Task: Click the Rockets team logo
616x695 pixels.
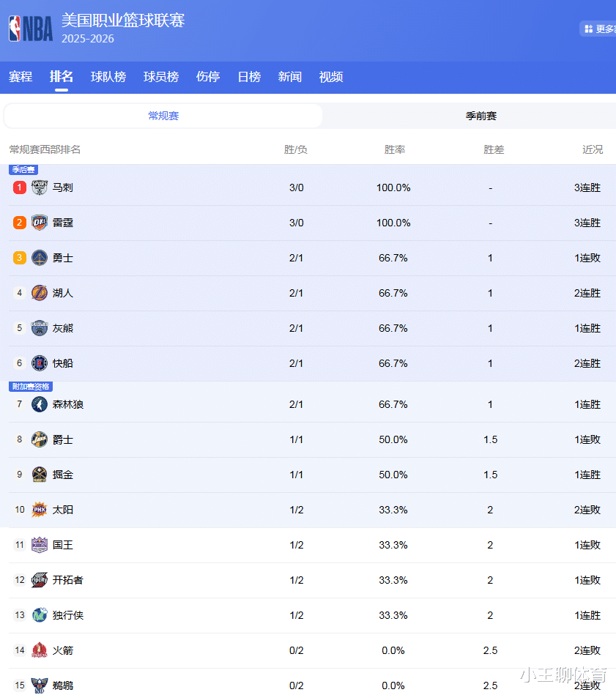Action: click(x=40, y=650)
